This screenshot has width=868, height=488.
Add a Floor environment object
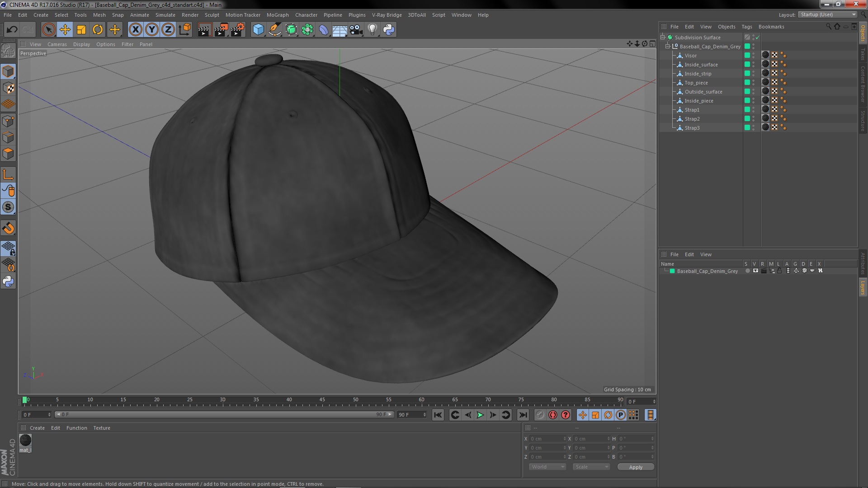(x=340, y=30)
